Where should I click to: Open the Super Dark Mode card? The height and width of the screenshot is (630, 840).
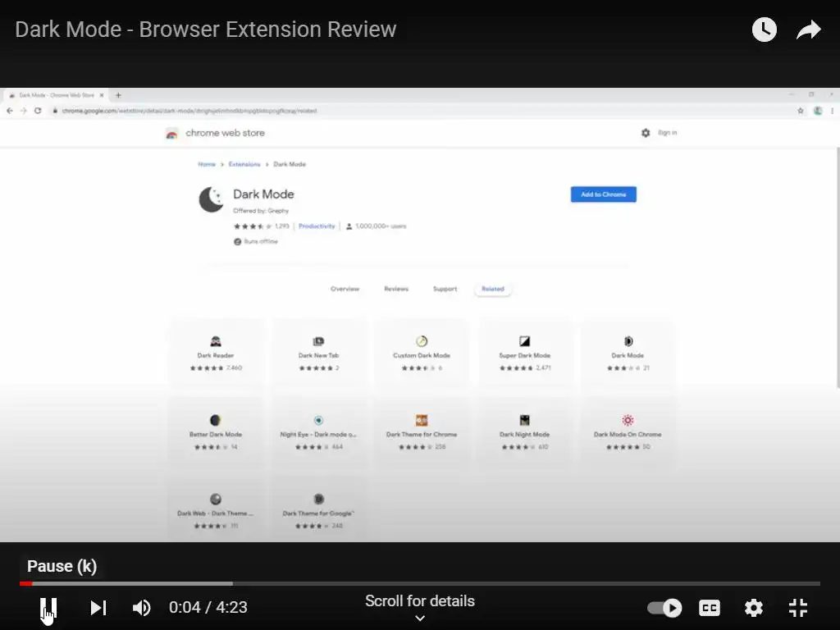point(524,354)
